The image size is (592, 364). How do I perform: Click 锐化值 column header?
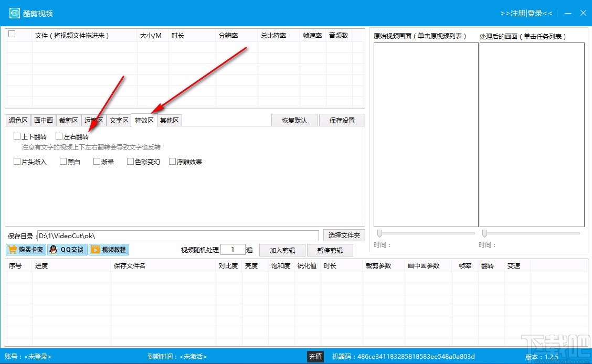pos(308,265)
